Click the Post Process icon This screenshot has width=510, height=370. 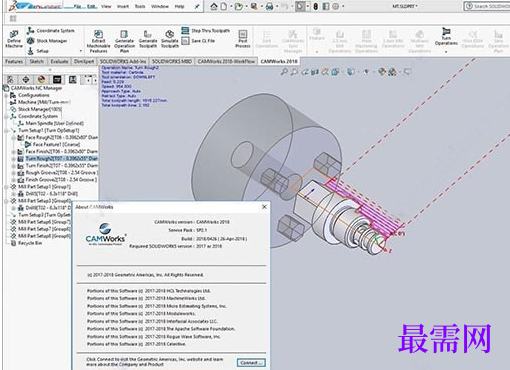(243, 39)
